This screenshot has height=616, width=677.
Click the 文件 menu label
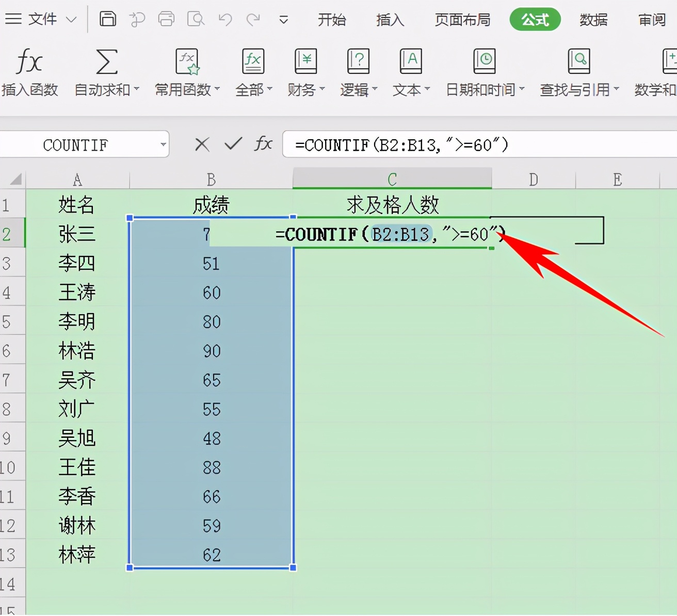point(42,20)
